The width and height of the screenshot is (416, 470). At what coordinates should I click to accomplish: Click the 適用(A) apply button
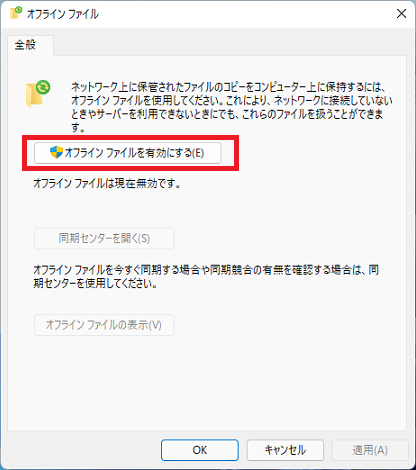[x=370, y=450]
